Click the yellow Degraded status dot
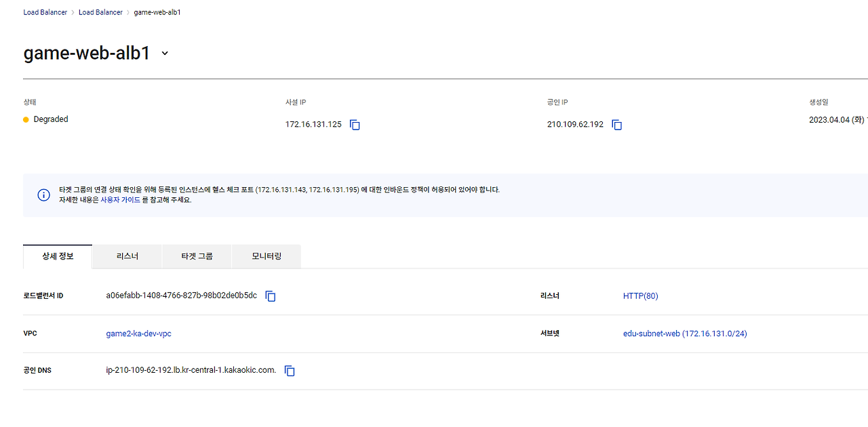 tap(26, 119)
